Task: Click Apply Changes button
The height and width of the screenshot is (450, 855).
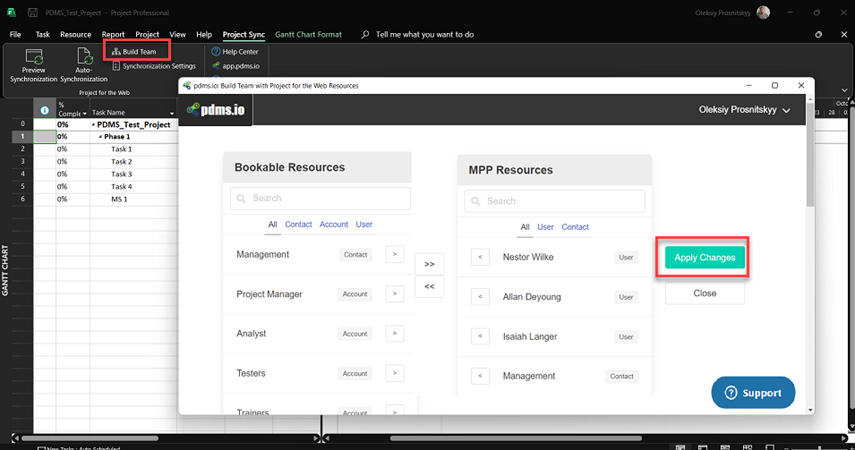Action: tap(705, 257)
